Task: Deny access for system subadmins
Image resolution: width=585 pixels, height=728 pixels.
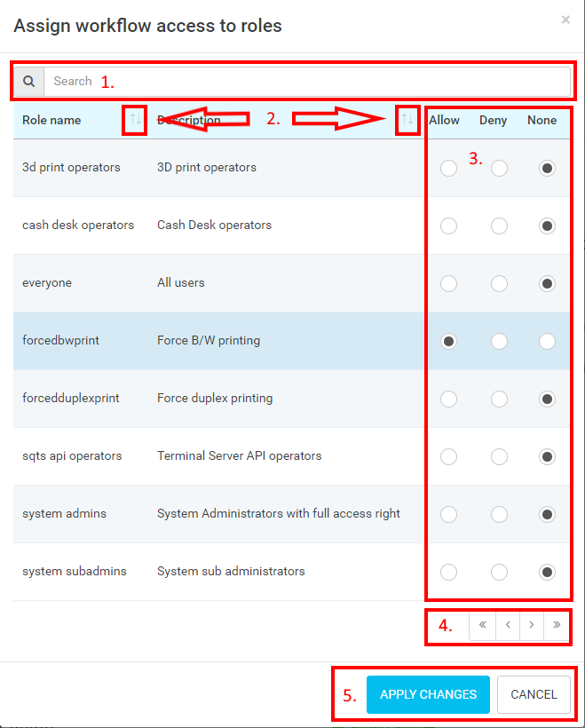Action: tap(499, 572)
